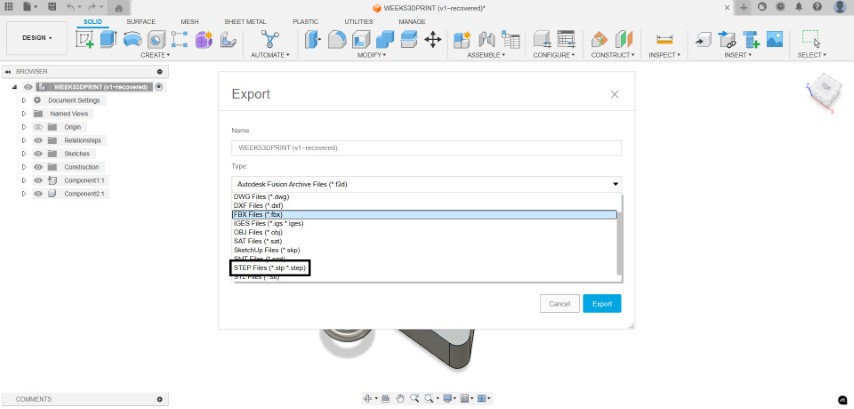Screen dimensions: 854x409
Task: Click the file type list scrollbar
Action: tap(619, 242)
